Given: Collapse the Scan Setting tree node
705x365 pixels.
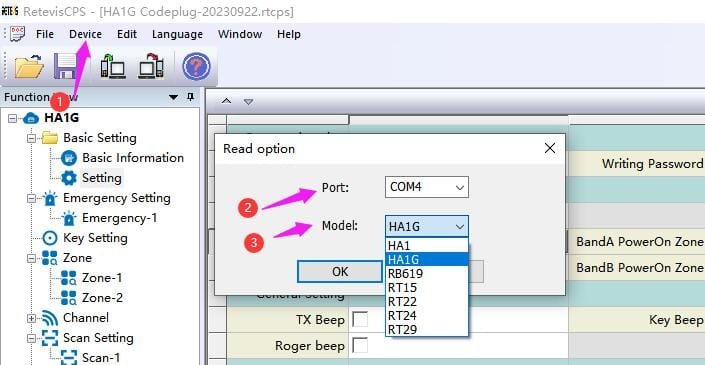Looking at the screenshot, I should pyautogui.click(x=31, y=338).
